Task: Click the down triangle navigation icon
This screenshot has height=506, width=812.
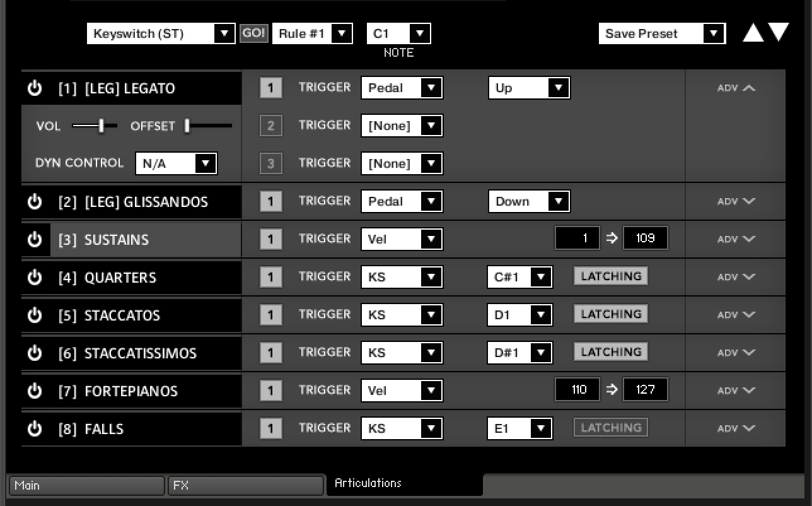Action: coord(779,32)
